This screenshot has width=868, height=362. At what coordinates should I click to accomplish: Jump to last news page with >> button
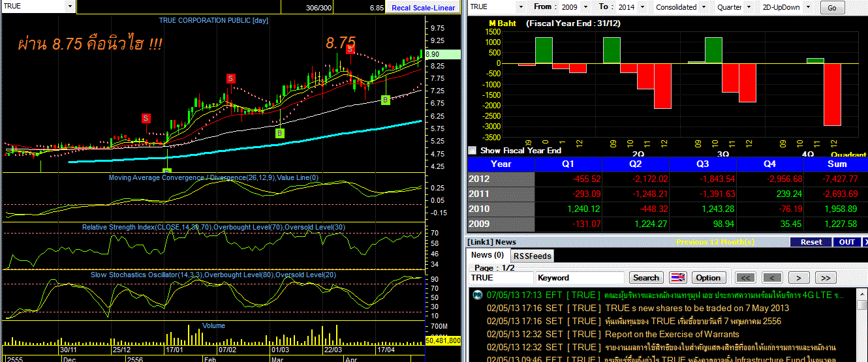click(826, 278)
